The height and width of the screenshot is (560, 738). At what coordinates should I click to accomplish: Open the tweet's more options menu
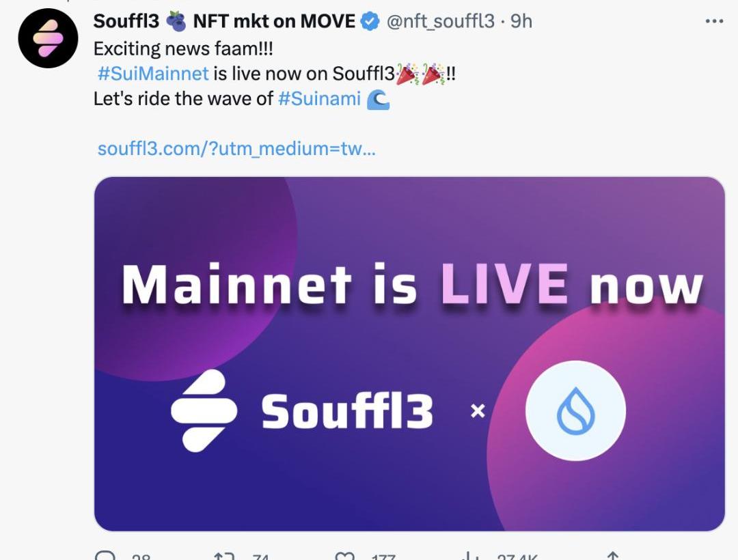point(713,21)
